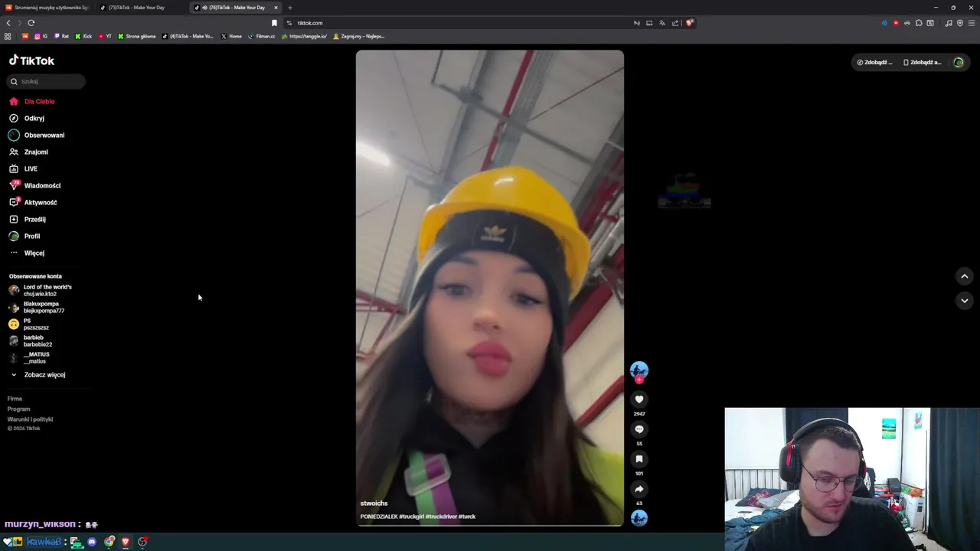Open Profil page in sidebar
Viewport: 980px width, 551px height.
click(x=25, y=236)
